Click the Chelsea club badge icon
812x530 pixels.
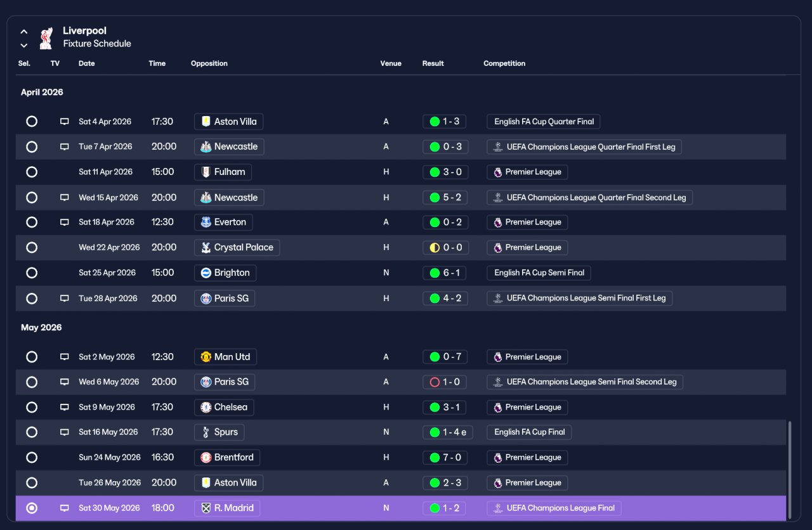(206, 407)
